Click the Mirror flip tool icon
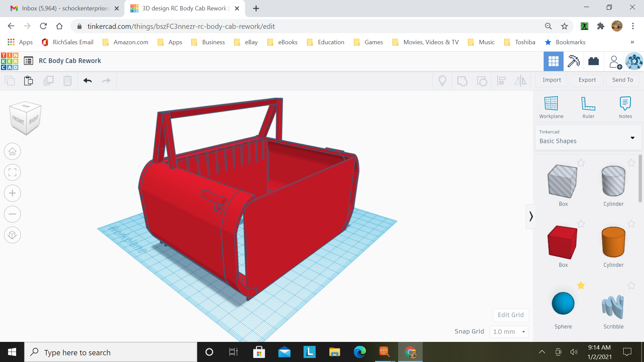 (521, 81)
